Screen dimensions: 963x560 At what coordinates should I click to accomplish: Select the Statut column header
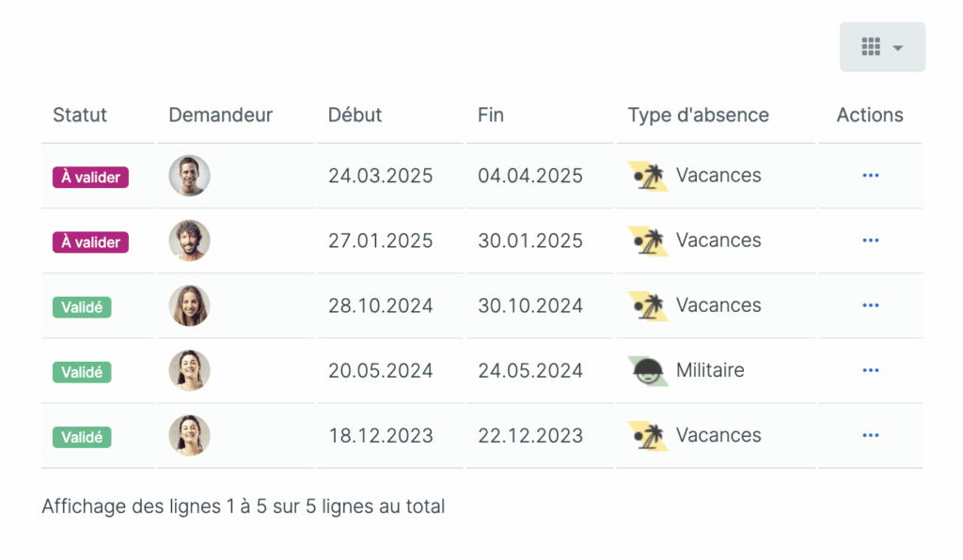click(80, 115)
